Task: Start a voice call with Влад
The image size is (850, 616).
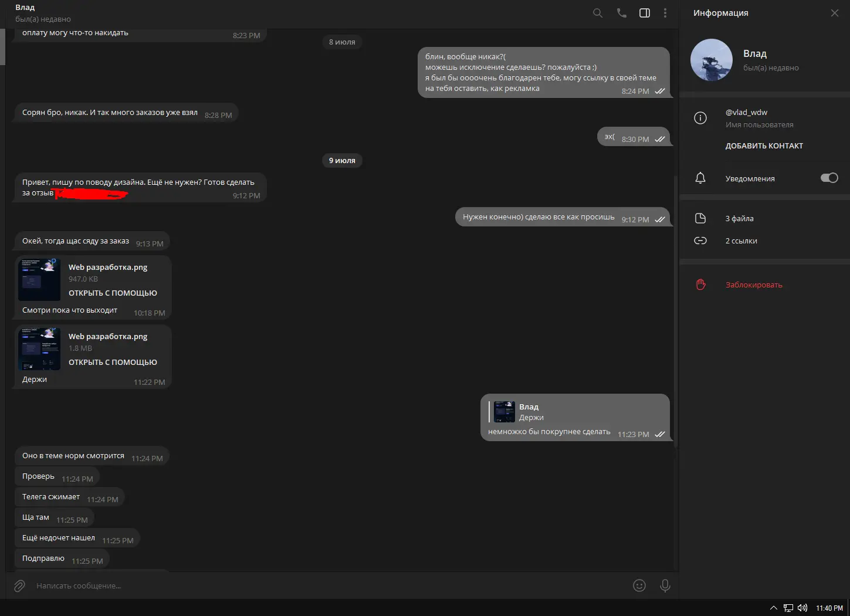Action: tap(621, 13)
